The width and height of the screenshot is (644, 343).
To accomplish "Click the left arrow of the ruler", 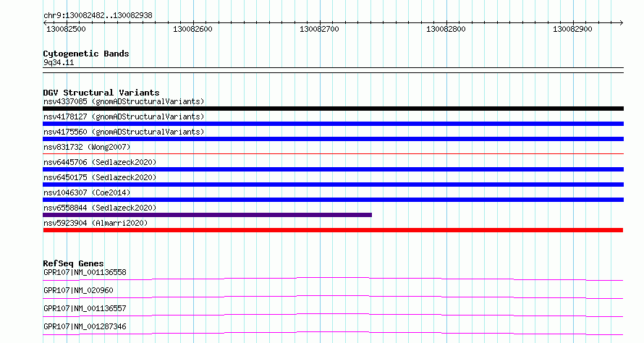I will (45, 23).
